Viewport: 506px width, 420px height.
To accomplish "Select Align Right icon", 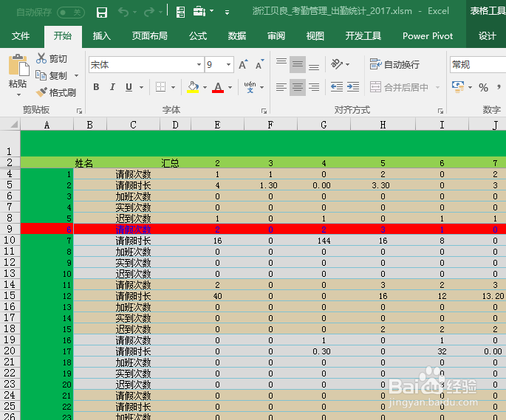I will pyautogui.click(x=314, y=87).
